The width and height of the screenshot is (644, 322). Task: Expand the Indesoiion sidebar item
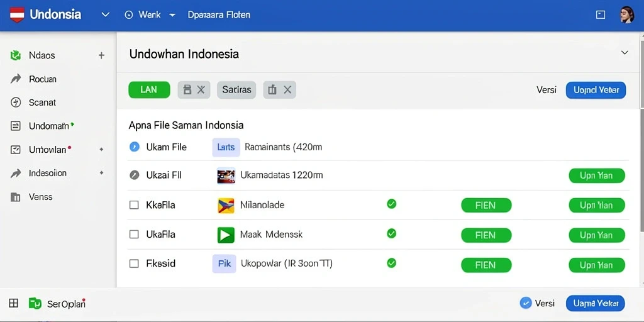pyautogui.click(x=101, y=174)
